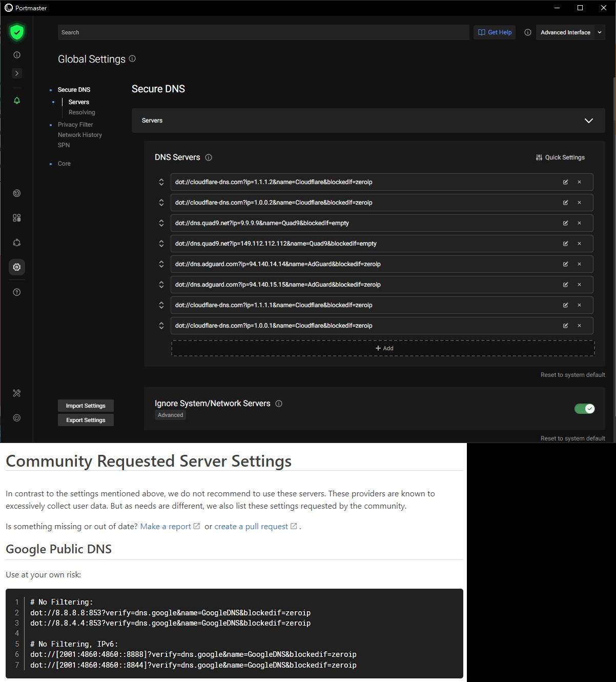The image size is (616, 682).
Task: Go to Privacy Filter settings section
Action: [75, 125]
